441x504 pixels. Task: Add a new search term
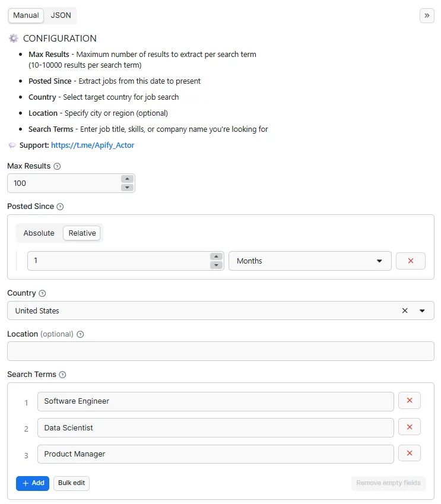click(32, 483)
